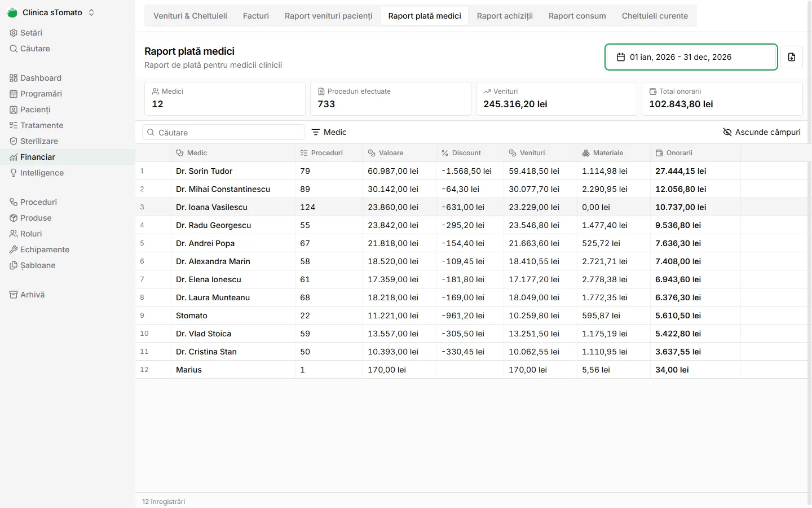Click the Total onorarii summary card

722,99
